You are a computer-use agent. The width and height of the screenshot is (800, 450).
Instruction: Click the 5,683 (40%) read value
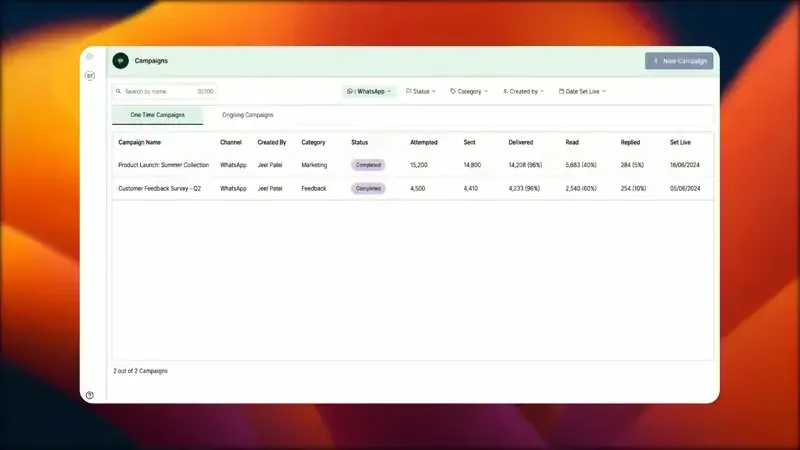point(581,165)
